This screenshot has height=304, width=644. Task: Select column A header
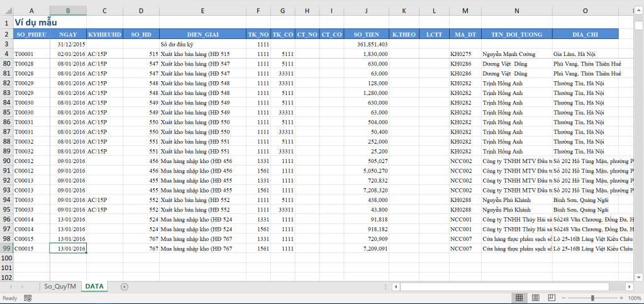click(x=31, y=10)
